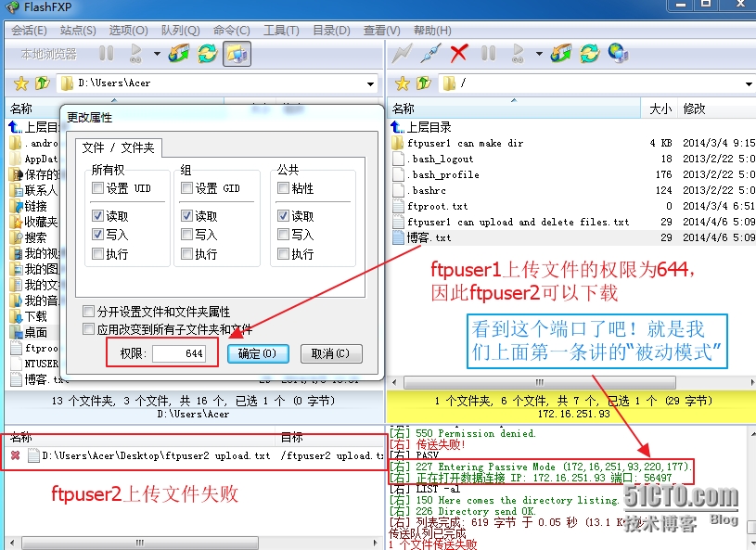Click the red X abort icon

click(459, 53)
